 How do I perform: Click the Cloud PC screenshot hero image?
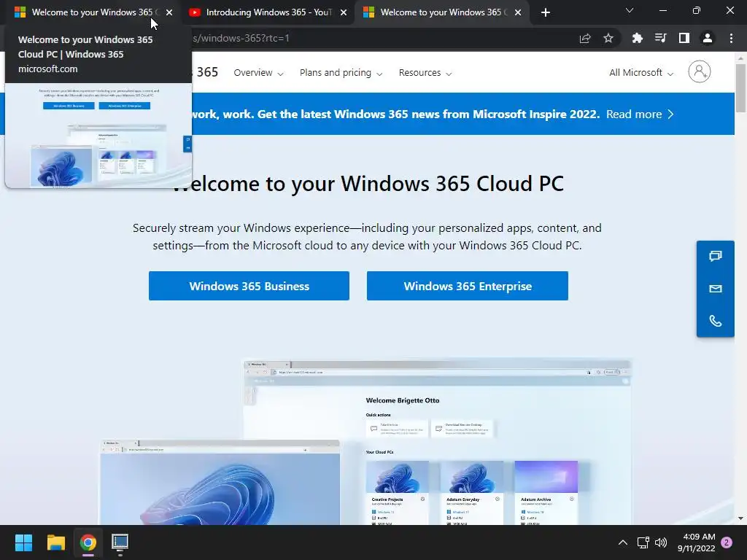[x=366, y=441]
